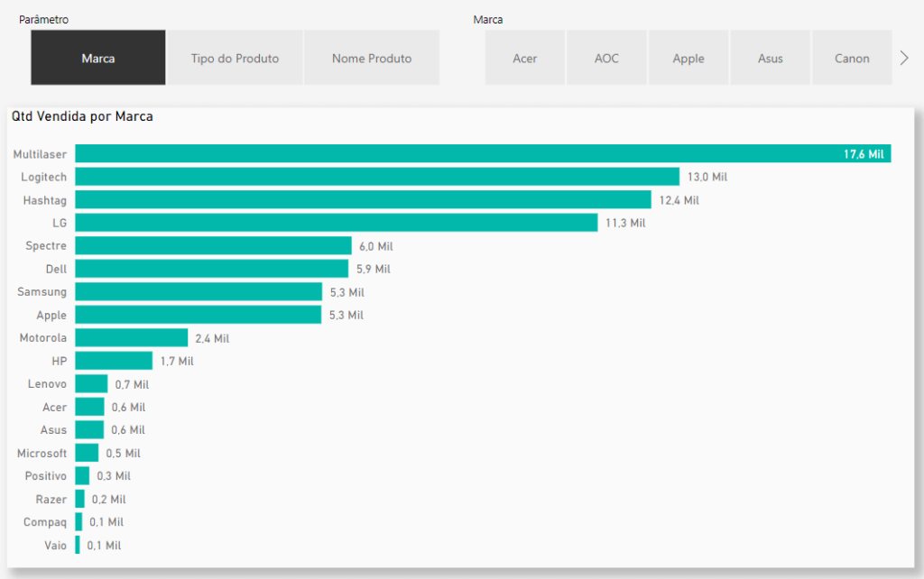The width and height of the screenshot is (924, 579).
Task: Click the Parâmetro slicer header
Action: (43, 20)
